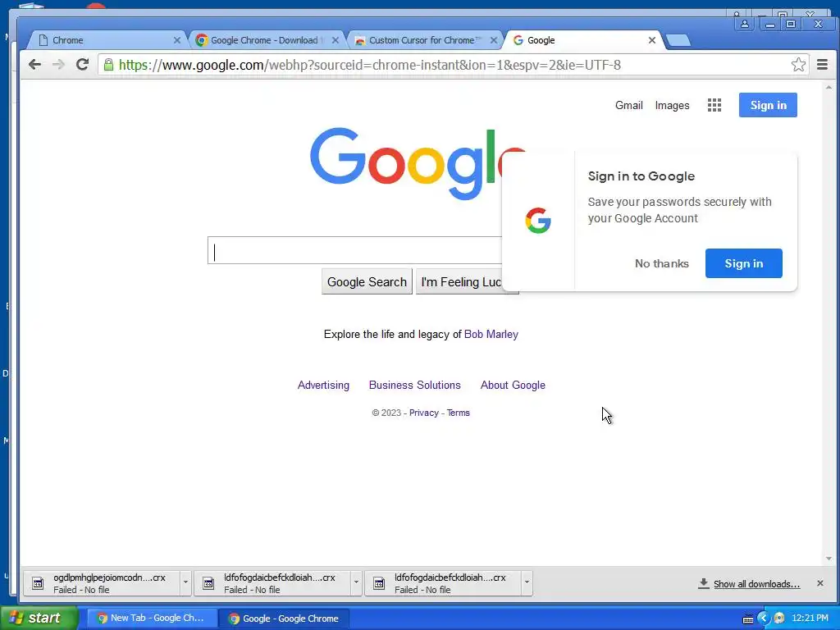Open the Windows start menu
The image size is (840, 630).
pos(39,618)
